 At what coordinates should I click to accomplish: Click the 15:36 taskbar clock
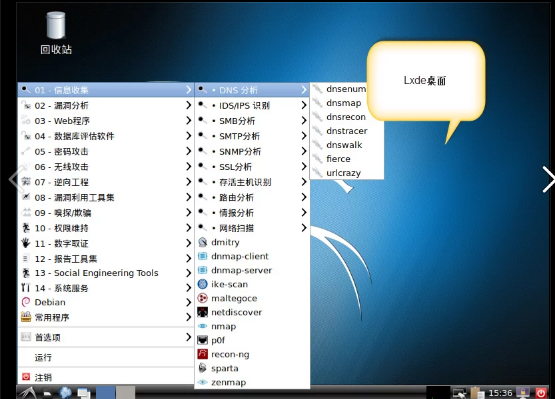pyautogui.click(x=500, y=393)
